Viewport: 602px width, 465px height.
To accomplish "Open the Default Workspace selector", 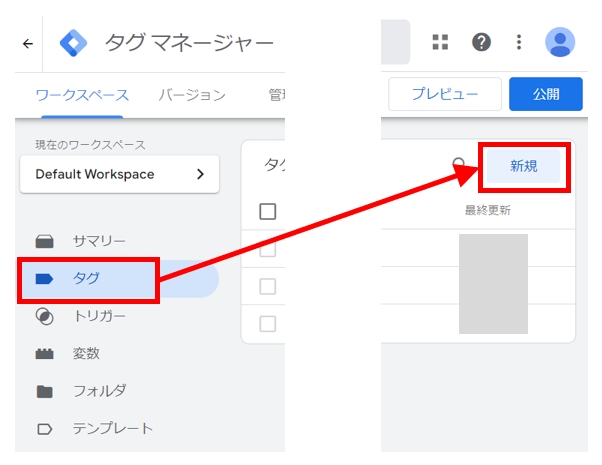I will 119,174.
